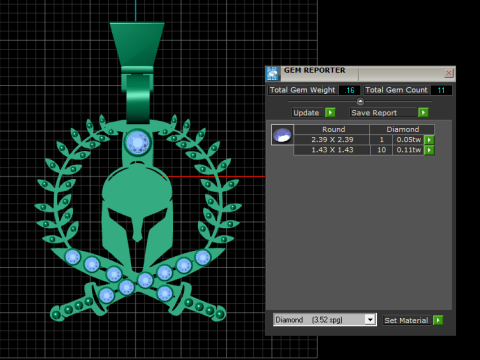
Task: Click the quantity 10 cell
Action: (381, 150)
